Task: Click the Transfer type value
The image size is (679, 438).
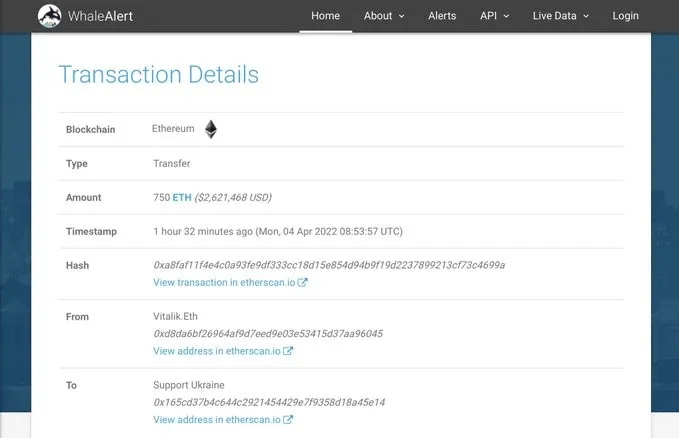Action: (x=171, y=163)
